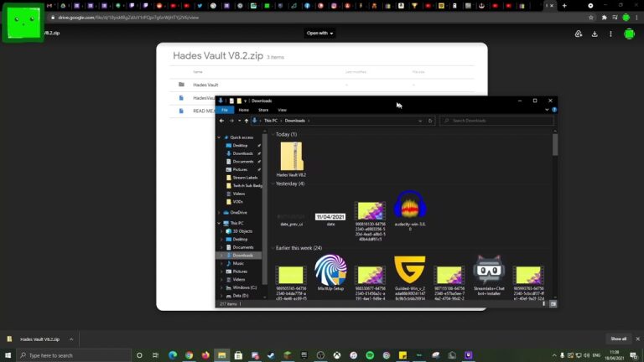644x362 pixels.
Task: Open the VODs folder in sidebar
Action: [x=237, y=202]
